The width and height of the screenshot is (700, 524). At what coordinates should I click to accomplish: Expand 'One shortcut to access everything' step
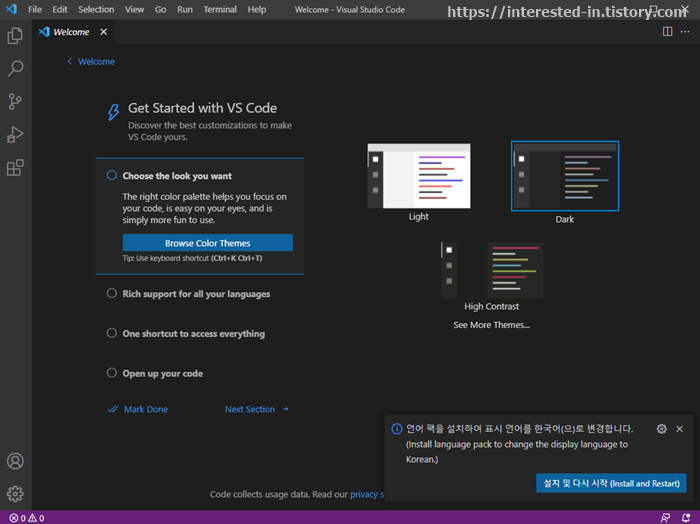(194, 333)
